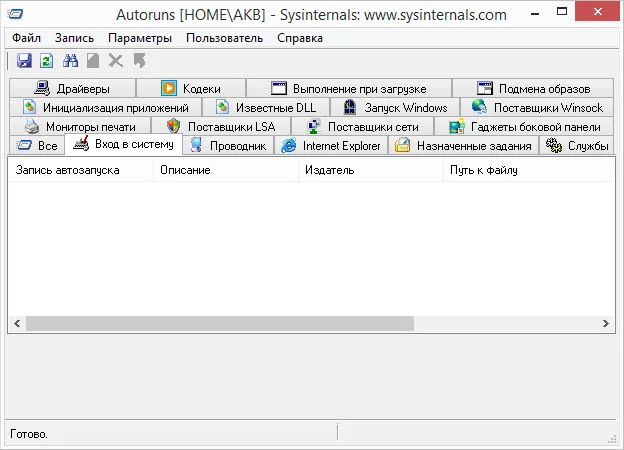Click the Готово status bar text
This screenshot has width=624, height=450.
point(29,434)
